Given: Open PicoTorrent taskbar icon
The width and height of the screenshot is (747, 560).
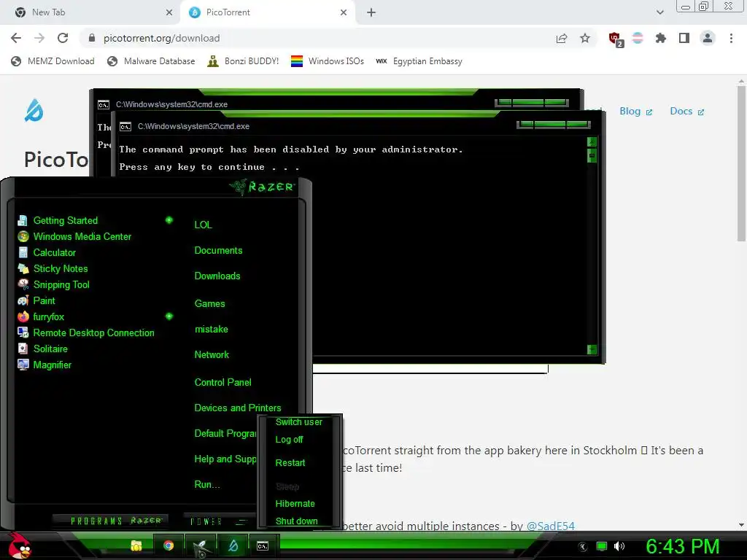Looking at the screenshot, I should tap(233, 545).
